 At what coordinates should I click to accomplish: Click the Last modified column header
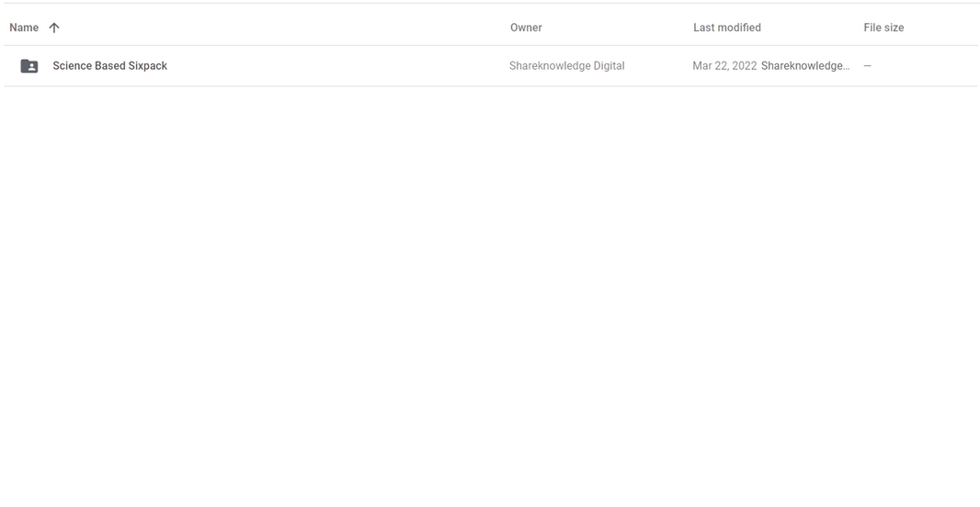726,28
